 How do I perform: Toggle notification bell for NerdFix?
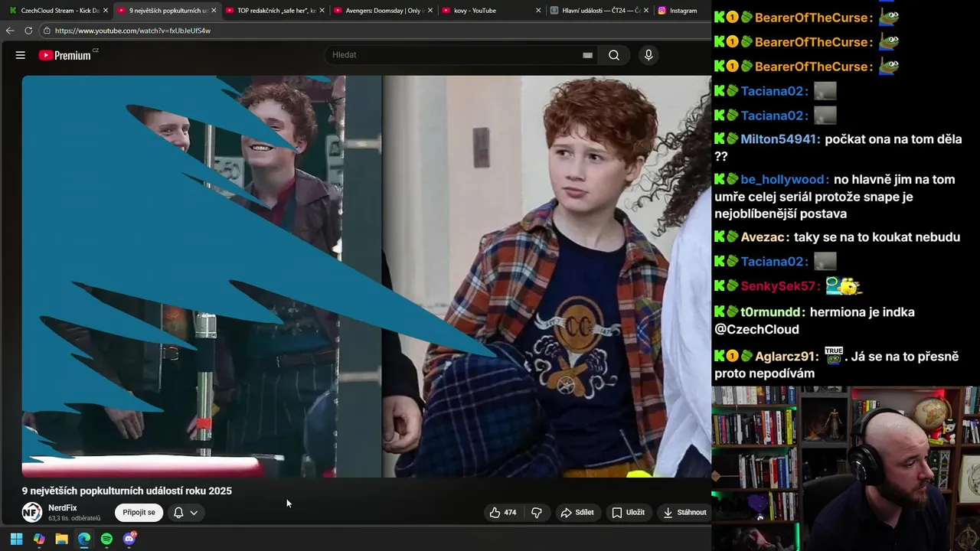pyautogui.click(x=178, y=513)
